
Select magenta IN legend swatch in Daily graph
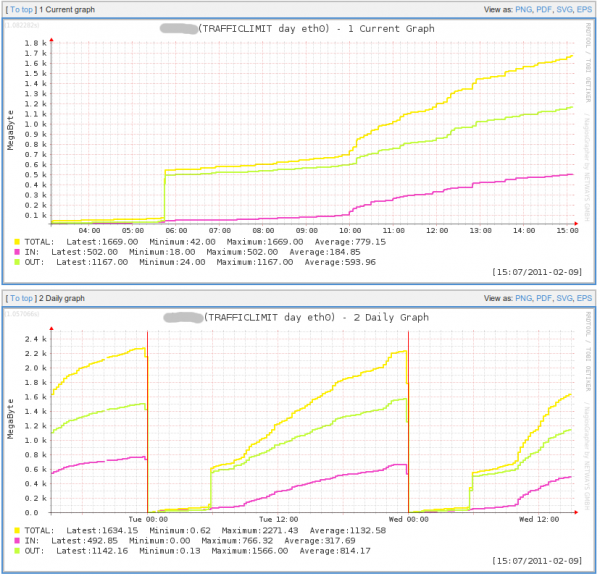(17, 540)
